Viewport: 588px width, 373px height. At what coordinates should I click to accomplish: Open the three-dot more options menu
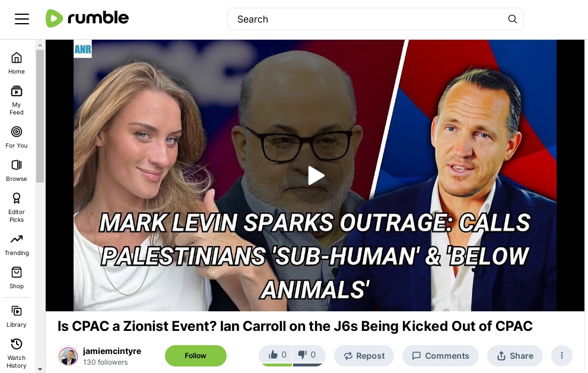[561, 355]
